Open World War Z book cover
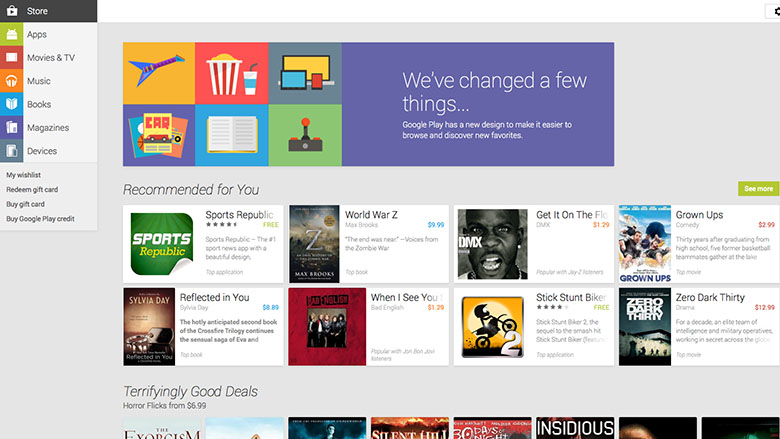 [x=314, y=244]
